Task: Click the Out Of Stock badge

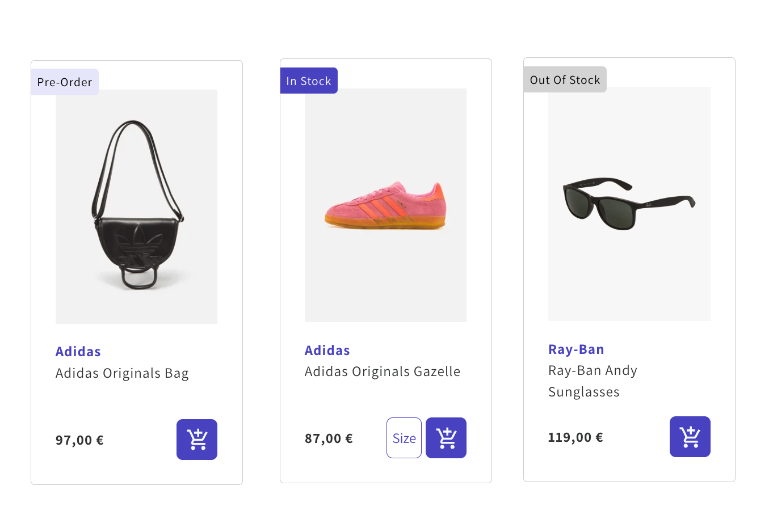Action: [565, 79]
